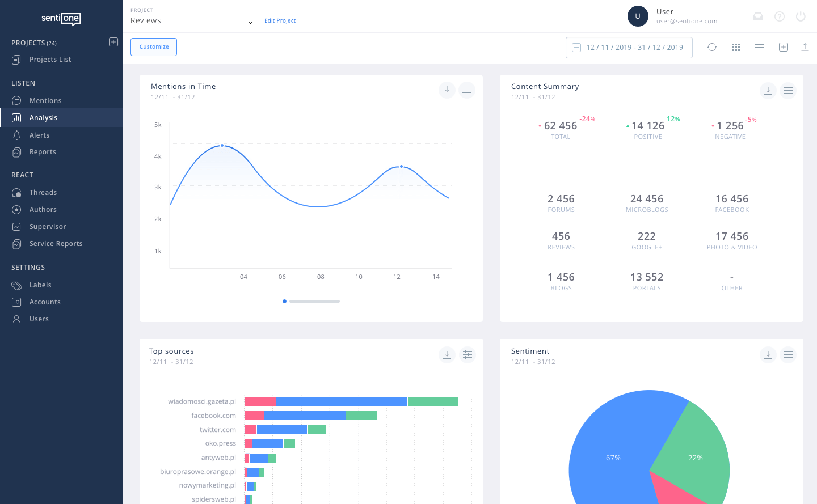The height and width of the screenshot is (504, 817).
Task: Create a new project with plus icon
Action: point(113,42)
